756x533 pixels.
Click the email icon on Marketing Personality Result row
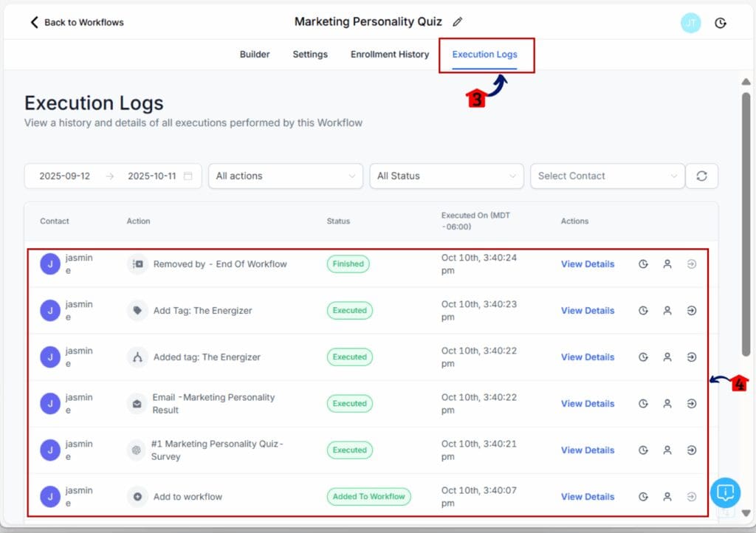point(137,403)
